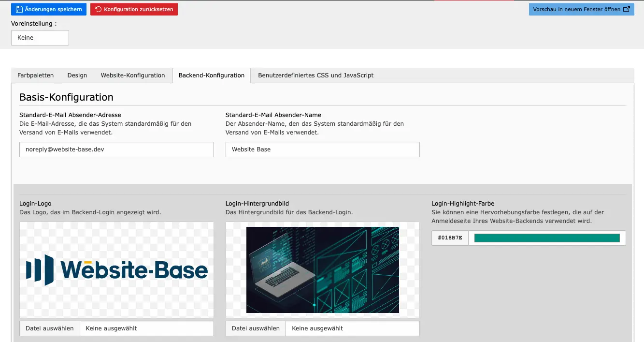Click the Konfiguration zurücksetzen button
Viewport: 644px width, 342px height.
(x=134, y=9)
